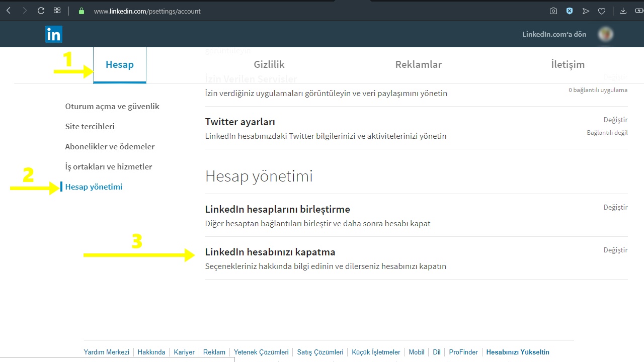Image resolution: width=644 pixels, height=362 pixels.
Task: Click Değiştir for LinkedIn hesaplarını birleştirme
Action: 616,207
